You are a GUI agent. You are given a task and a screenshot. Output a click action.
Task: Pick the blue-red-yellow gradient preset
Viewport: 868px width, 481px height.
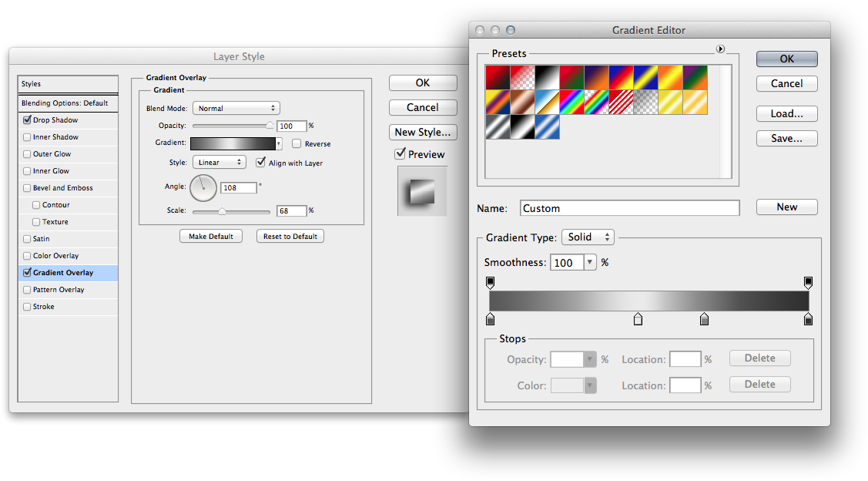click(621, 78)
